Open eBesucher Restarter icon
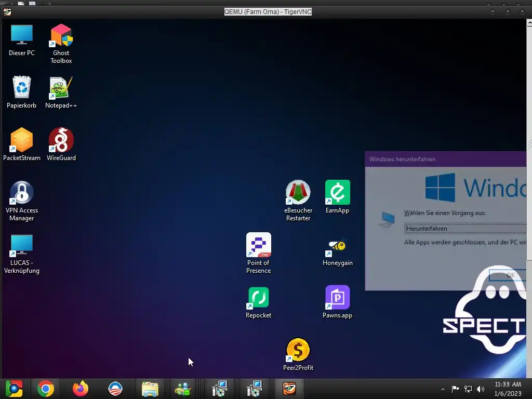 tap(298, 201)
